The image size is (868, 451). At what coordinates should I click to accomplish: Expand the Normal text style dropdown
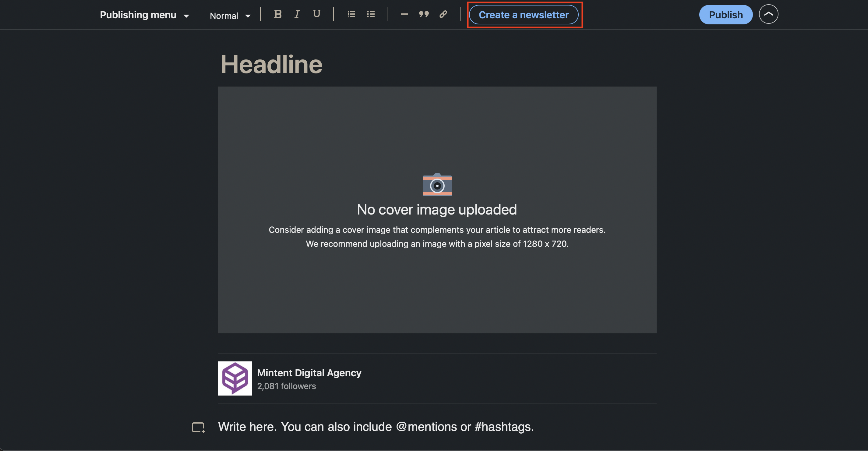click(230, 16)
